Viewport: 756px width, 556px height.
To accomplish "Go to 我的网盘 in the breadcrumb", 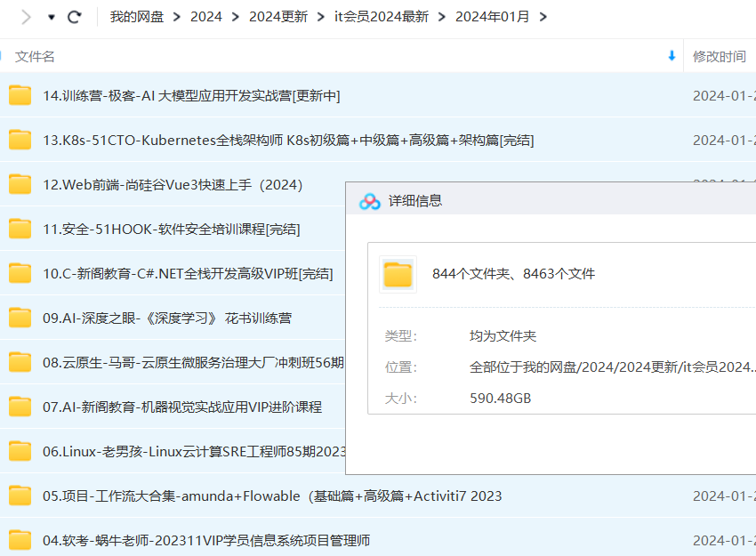I will point(136,17).
